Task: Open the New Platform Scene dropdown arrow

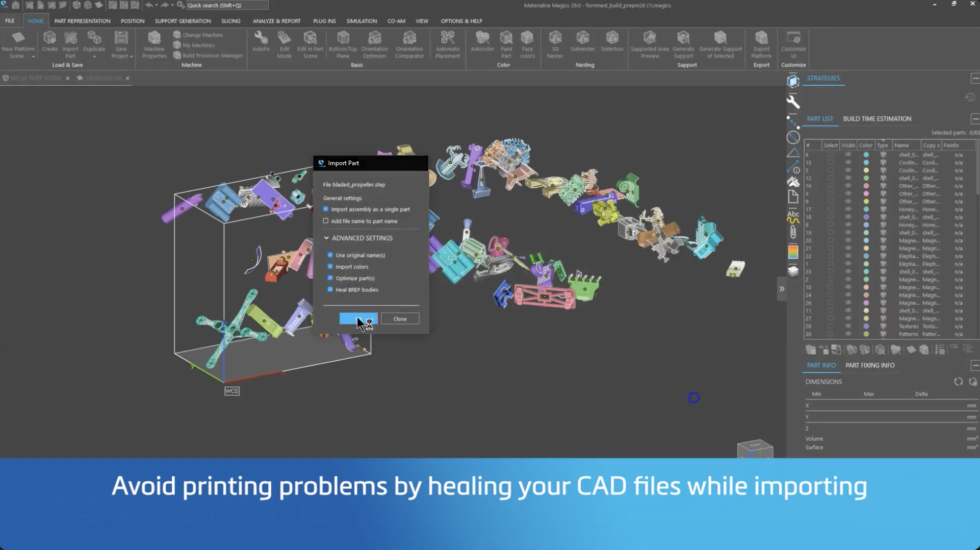Action: pos(33,57)
